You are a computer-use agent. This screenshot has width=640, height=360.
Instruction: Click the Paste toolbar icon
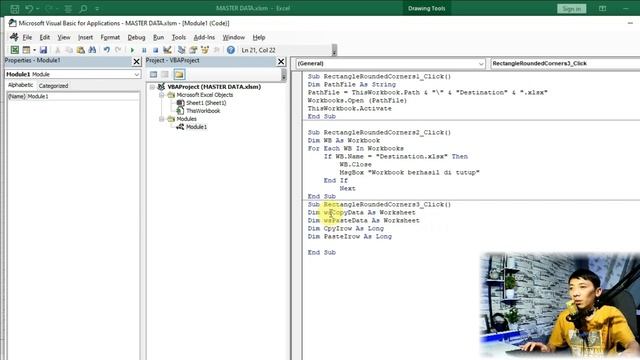tap(81, 50)
